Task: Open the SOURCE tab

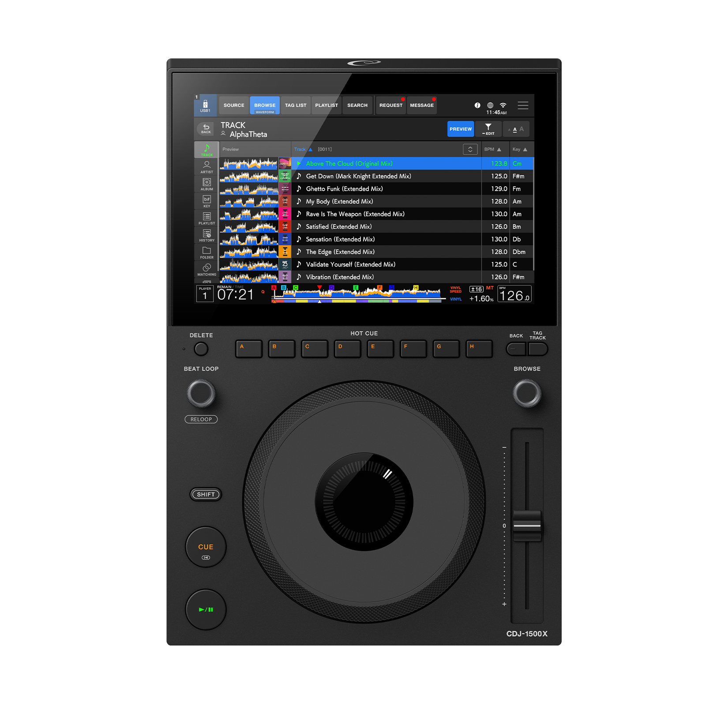Action: click(x=234, y=105)
